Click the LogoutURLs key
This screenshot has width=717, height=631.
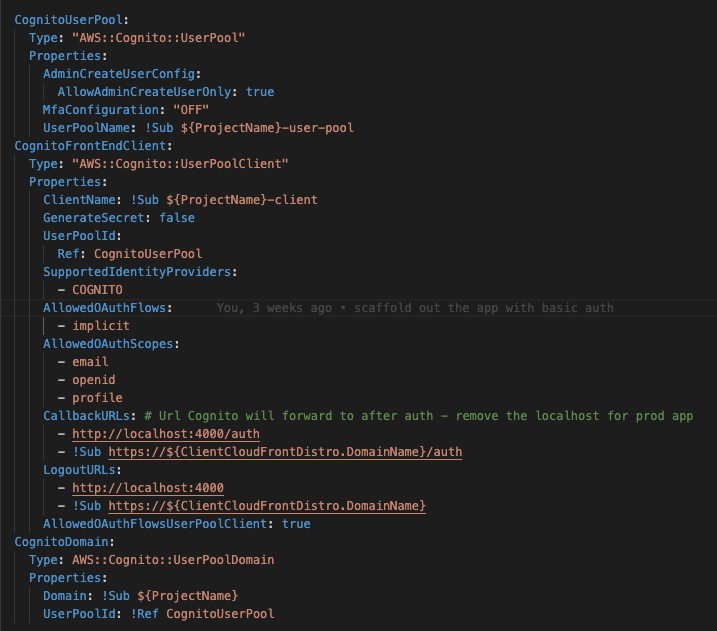point(79,470)
